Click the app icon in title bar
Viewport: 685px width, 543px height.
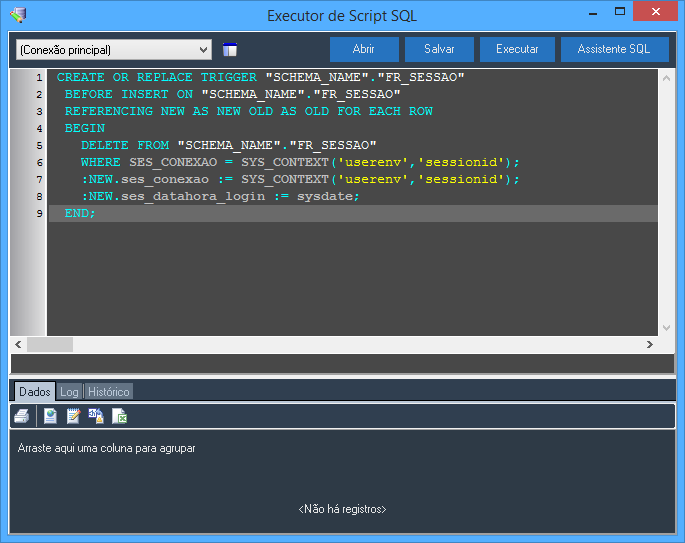pyautogui.click(x=17, y=15)
